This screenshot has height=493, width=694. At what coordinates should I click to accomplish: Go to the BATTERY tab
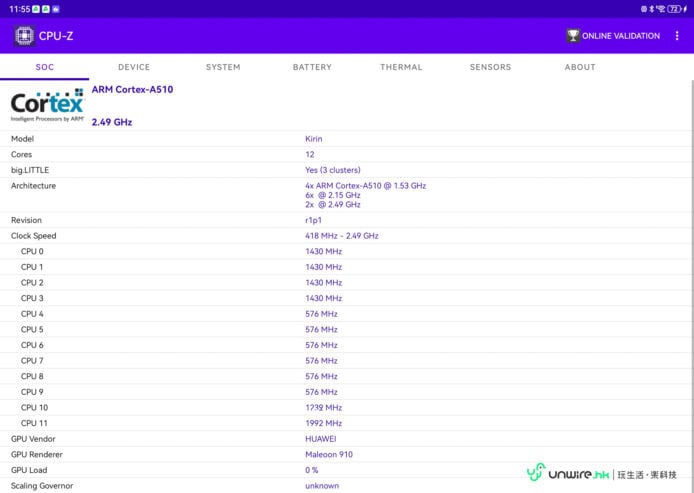(312, 67)
